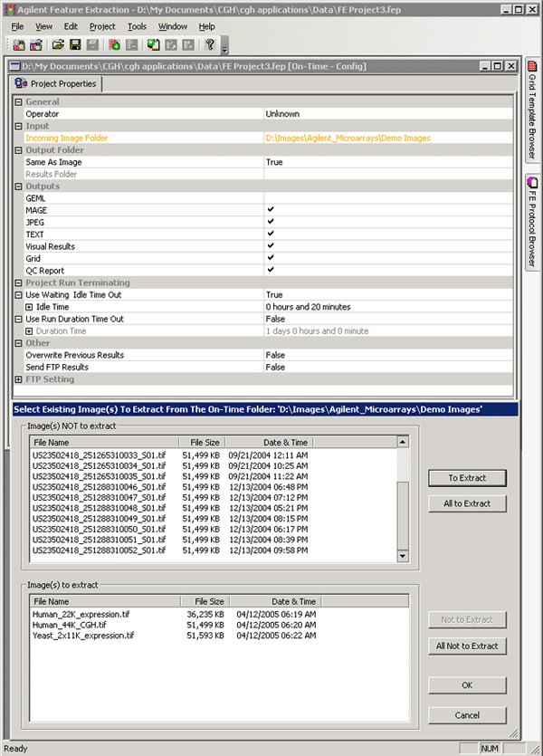The width and height of the screenshot is (543, 756).
Task: Click the Open project folder icon
Action: [x=57, y=44]
